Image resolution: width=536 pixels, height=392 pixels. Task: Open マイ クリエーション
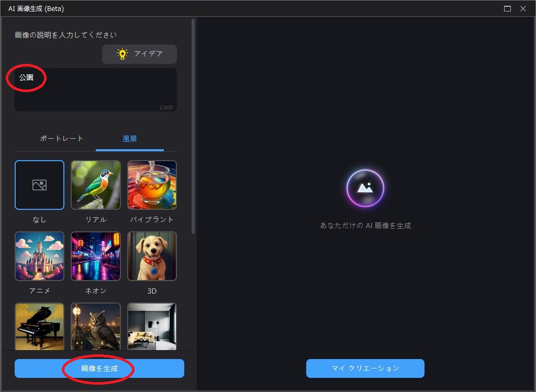[x=365, y=368]
